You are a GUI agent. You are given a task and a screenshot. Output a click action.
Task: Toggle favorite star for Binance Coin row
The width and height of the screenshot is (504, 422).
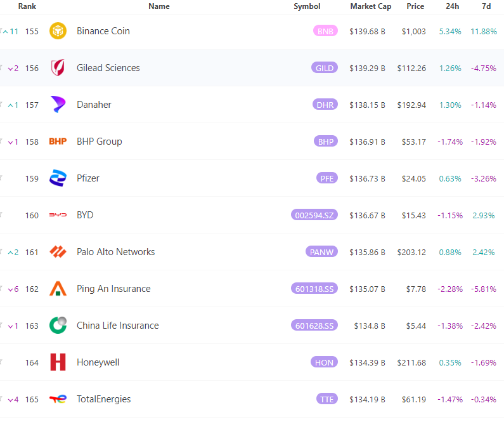coord(1,31)
